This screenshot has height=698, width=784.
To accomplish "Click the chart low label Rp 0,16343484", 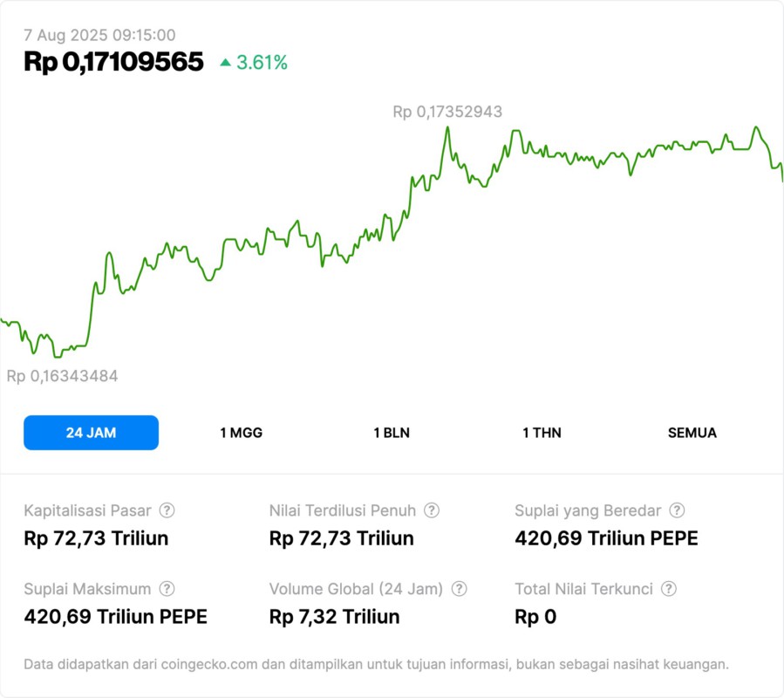I will tap(62, 376).
